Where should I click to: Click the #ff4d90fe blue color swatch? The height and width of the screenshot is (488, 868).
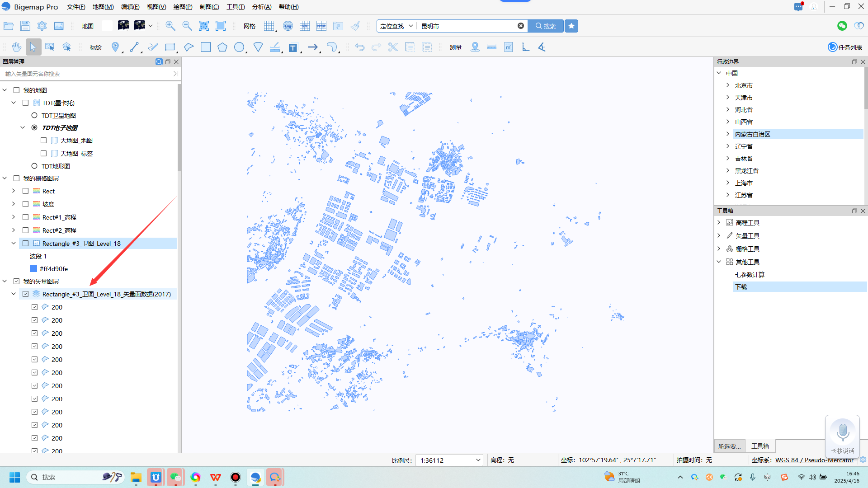(33, 269)
